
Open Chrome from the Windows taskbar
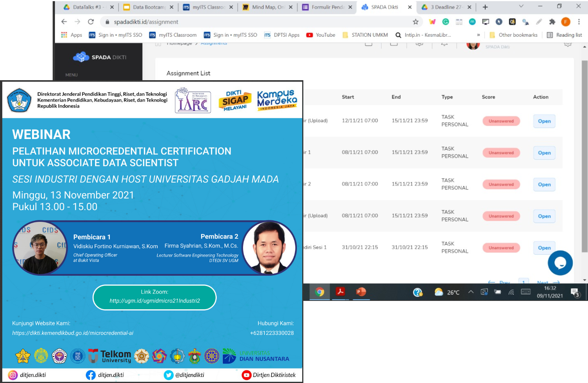320,292
